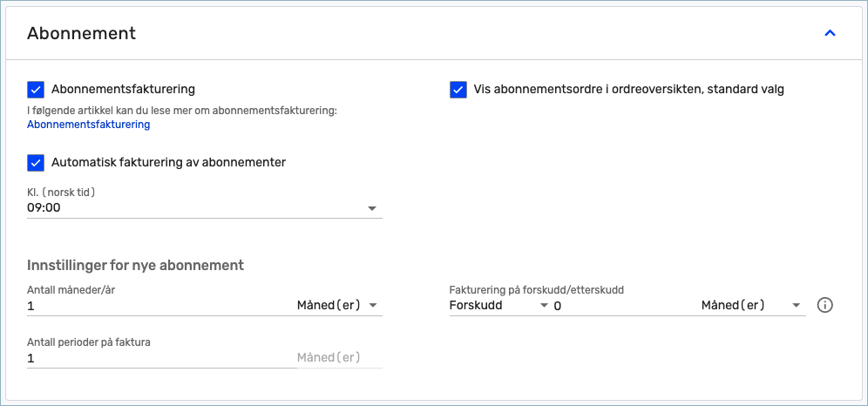Click the Fakturering på forskudd/etterskudd label
Screen dimensions: 868x406
tap(541, 290)
